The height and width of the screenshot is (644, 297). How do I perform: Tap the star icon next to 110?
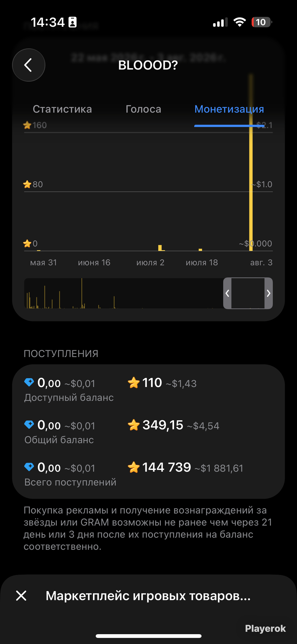pos(134,382)
